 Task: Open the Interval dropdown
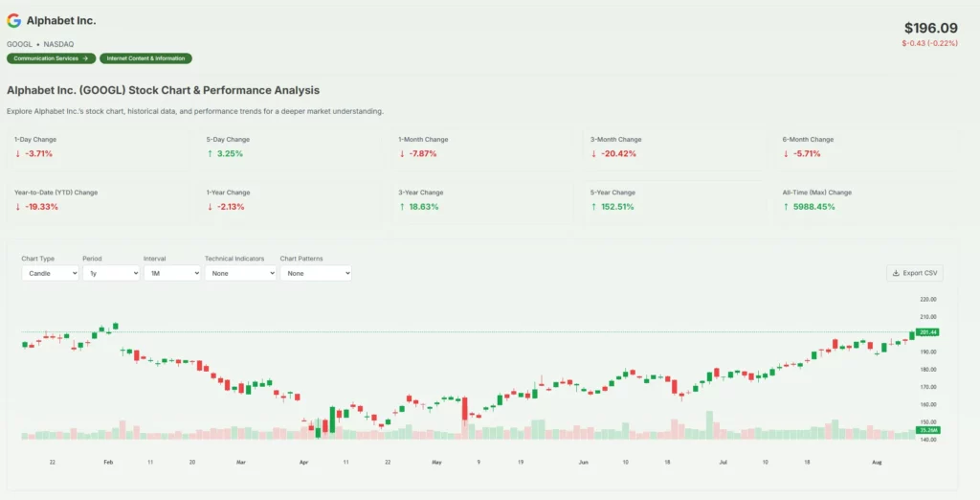click(x=171, y=273)
